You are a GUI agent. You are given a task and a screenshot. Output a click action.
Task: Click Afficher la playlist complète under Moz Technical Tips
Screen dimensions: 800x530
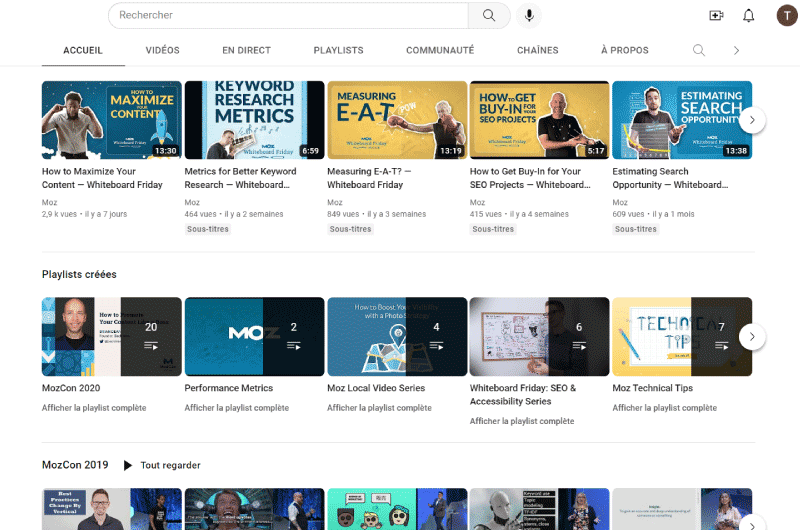(x=664, y=408)
